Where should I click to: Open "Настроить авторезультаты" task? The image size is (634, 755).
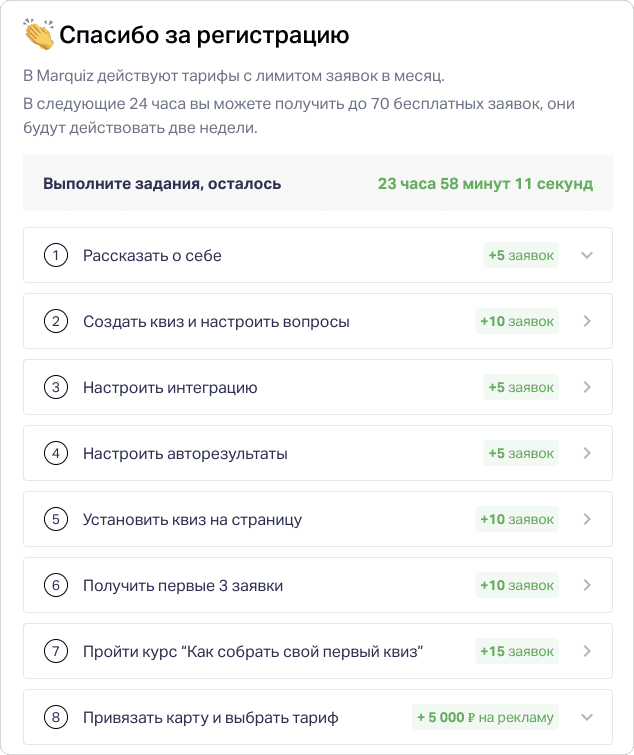[x=185, y=453]
